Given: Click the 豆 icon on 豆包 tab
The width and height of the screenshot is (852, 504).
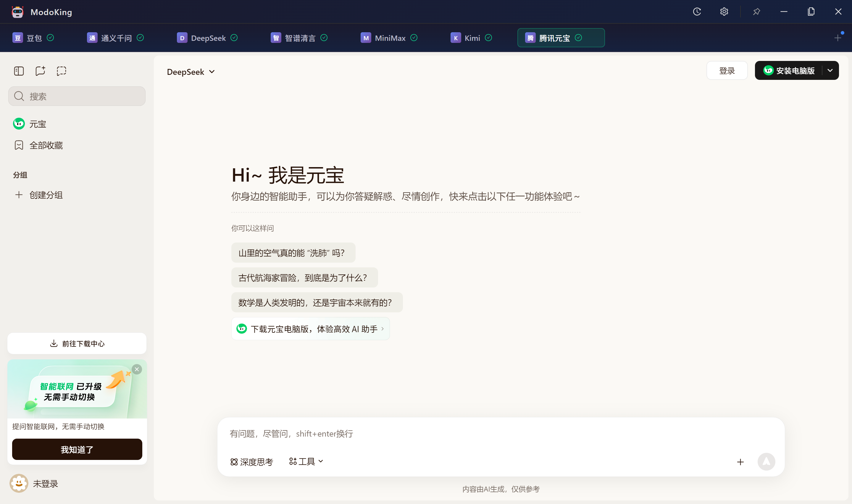Looking at the screenshot, I should [18, 38].
